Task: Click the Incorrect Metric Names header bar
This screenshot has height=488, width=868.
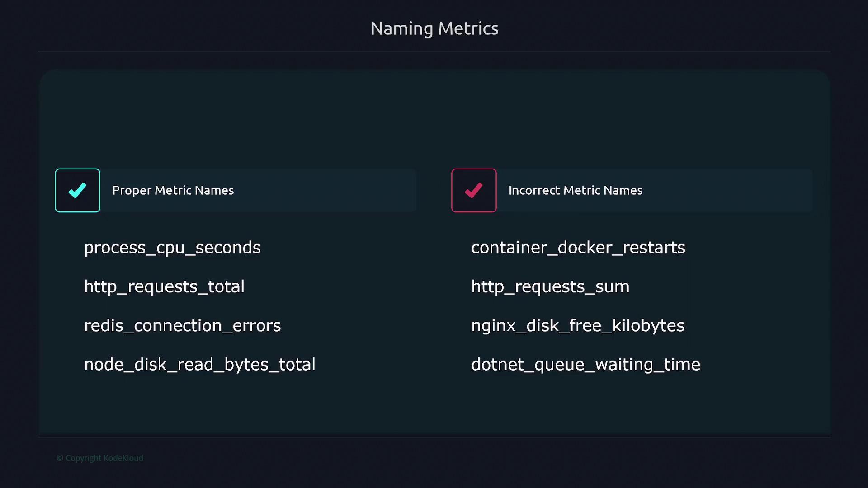Action: (x=723, y=190)
